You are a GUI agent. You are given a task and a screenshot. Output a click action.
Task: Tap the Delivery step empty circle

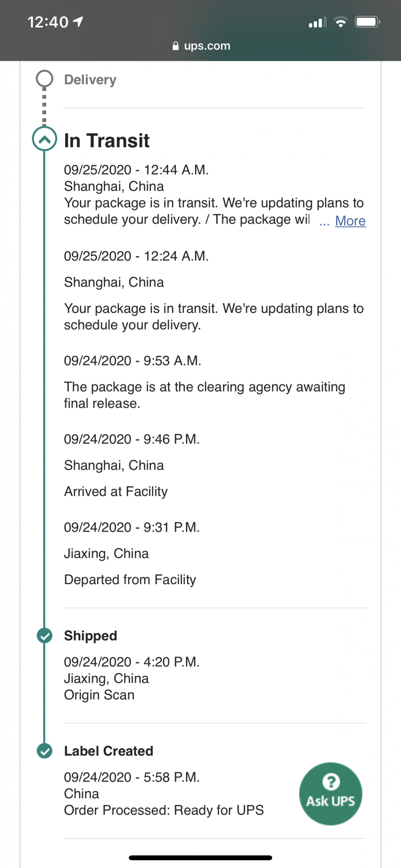[44, 79]
